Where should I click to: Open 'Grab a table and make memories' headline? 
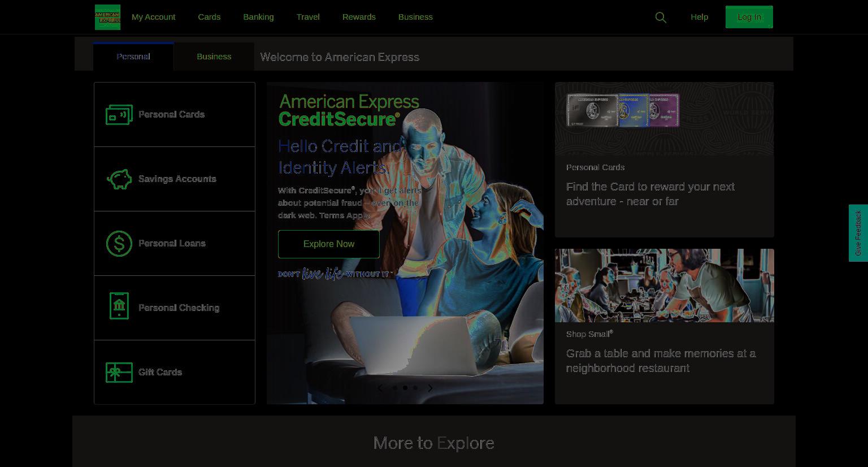(661, 361)
